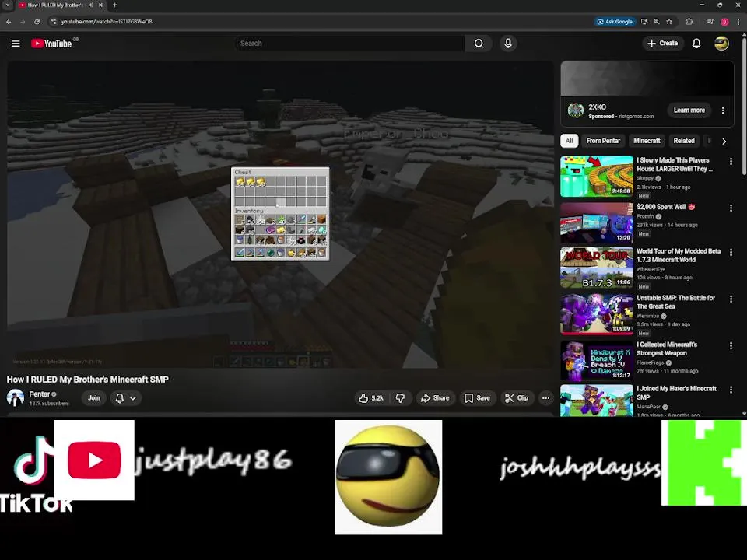Viewport: 747px width, 560px height.
Task: Mute the tab via speaker icon
Action: point(91,5)
